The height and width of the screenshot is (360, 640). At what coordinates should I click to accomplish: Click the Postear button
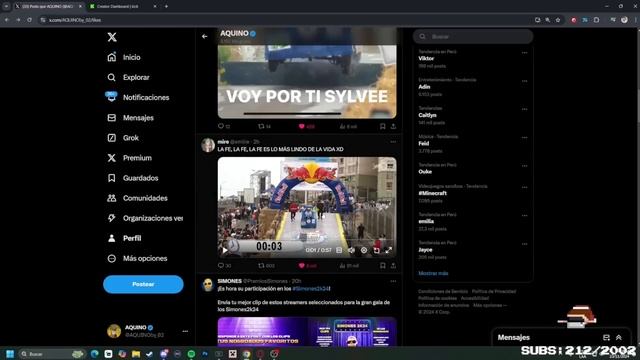[x=143, y=284]
